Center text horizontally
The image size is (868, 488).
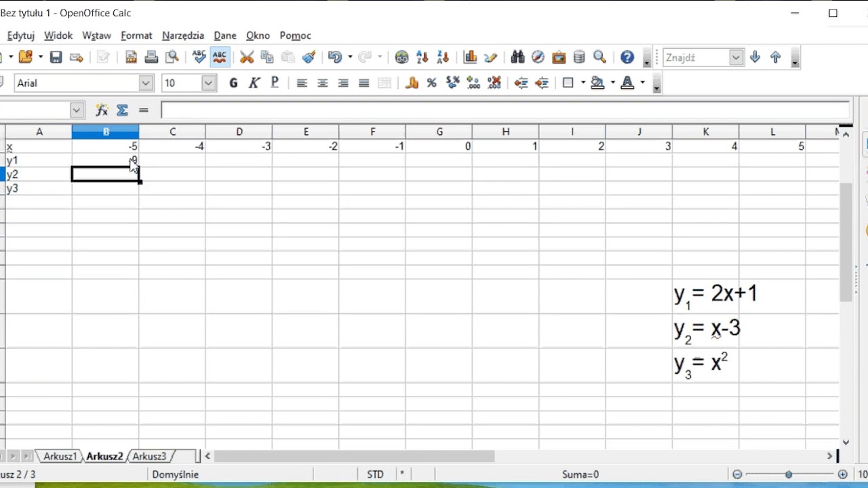tap(323, 83)
